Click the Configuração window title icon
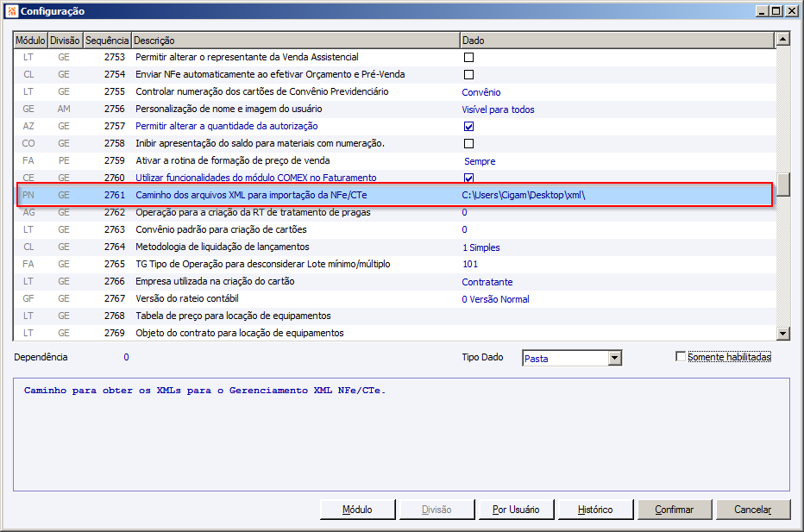 [12, 10]
